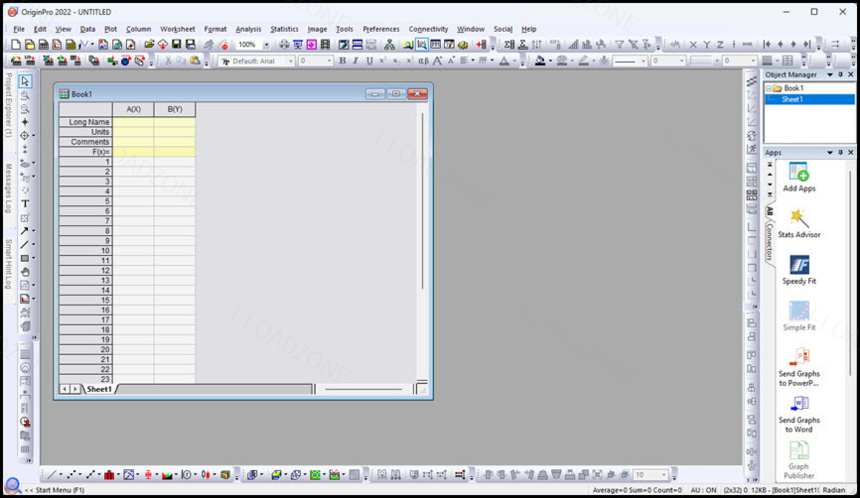The height and width of the screenshot is (498, 860).
Task: Click the Book1 vertical scrollbar
Action: tap(422, 201)
